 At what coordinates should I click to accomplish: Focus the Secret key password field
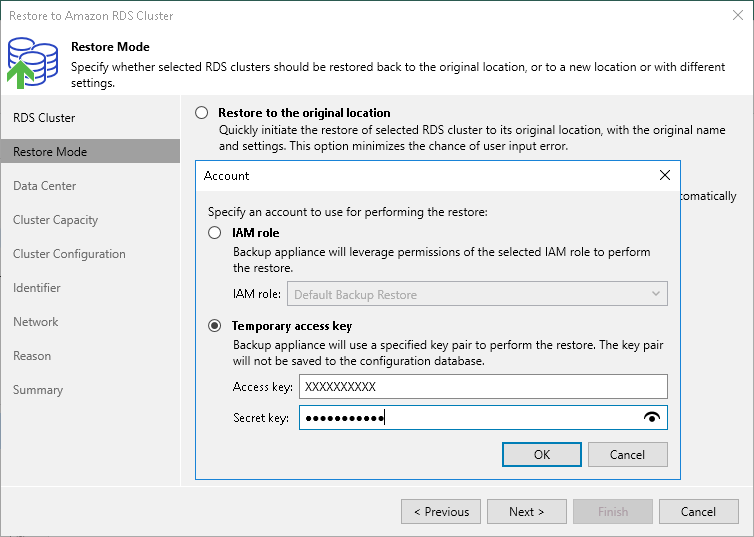[x=470, y=418]
